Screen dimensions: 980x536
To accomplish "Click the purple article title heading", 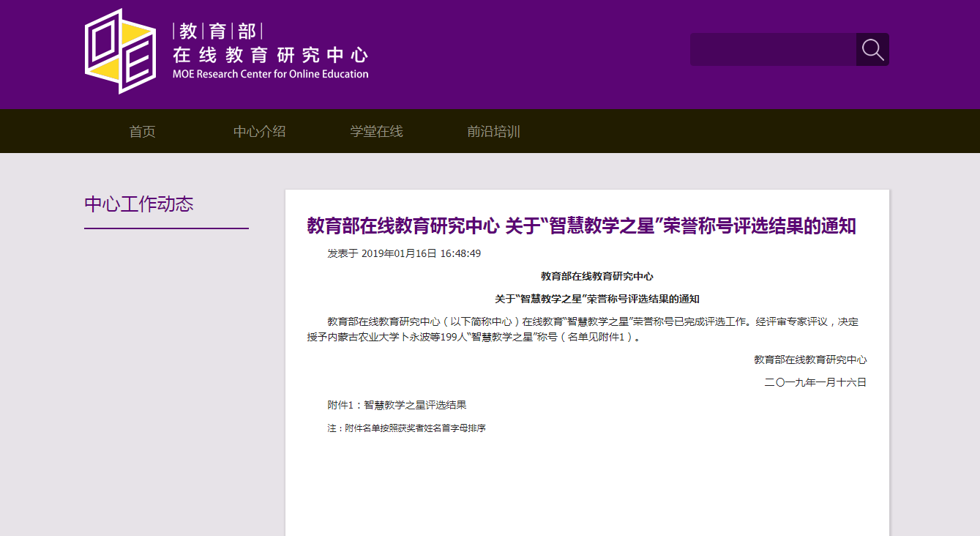I will (581, 226).
